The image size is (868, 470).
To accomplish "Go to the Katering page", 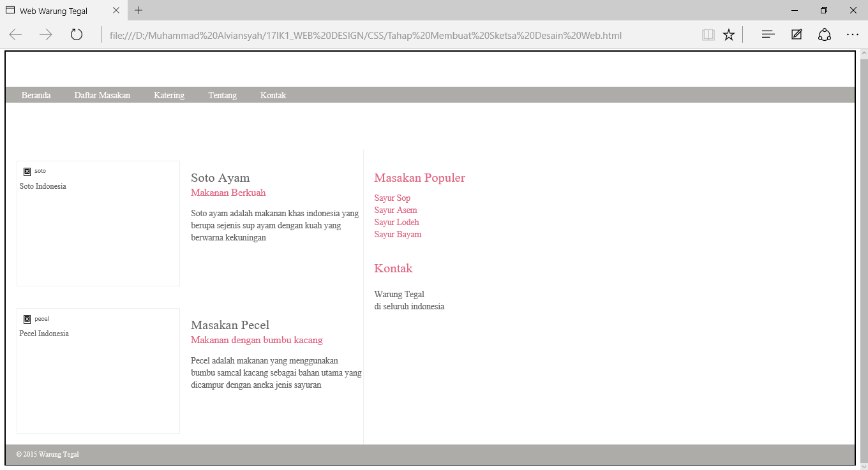I will point(168,94).
